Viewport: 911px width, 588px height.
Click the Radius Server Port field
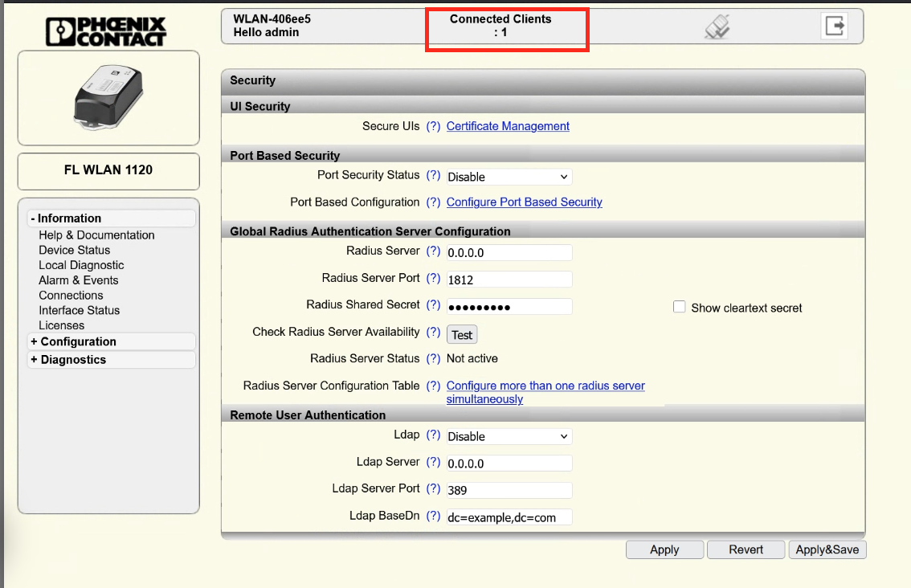509,279
